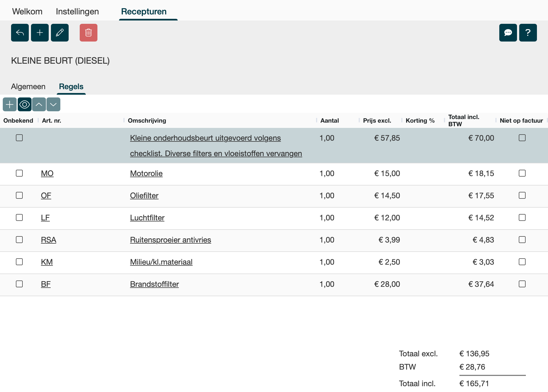
Task: Add a new line with small plus
Action: [10, 104]
